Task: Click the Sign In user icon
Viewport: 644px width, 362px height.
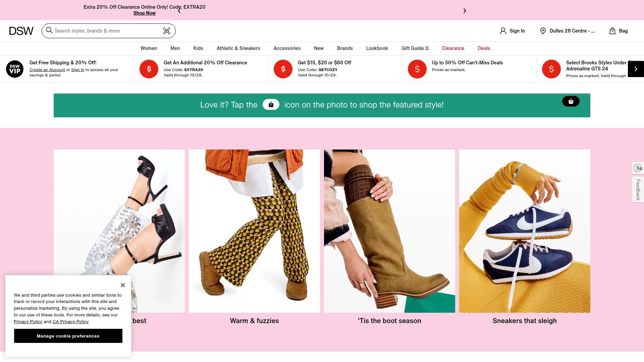Action: (x=503, y=31)
